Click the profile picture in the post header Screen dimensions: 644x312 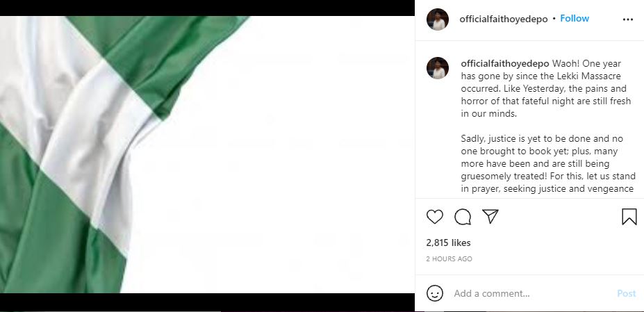(438, 19)
